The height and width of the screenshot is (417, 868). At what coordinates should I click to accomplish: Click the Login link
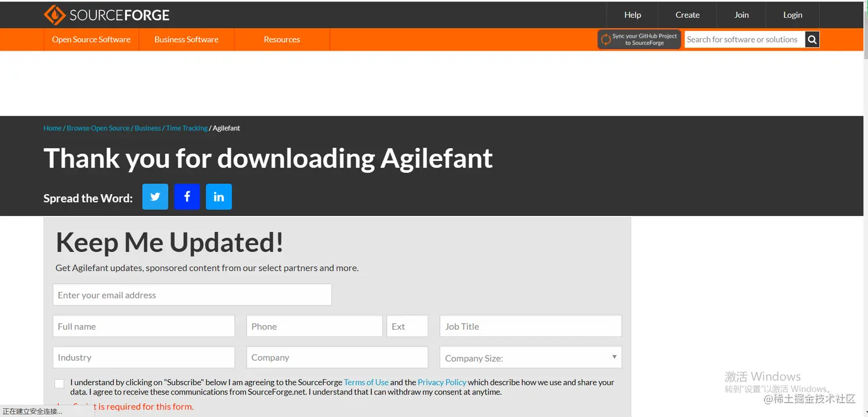[x=793, y=15]
